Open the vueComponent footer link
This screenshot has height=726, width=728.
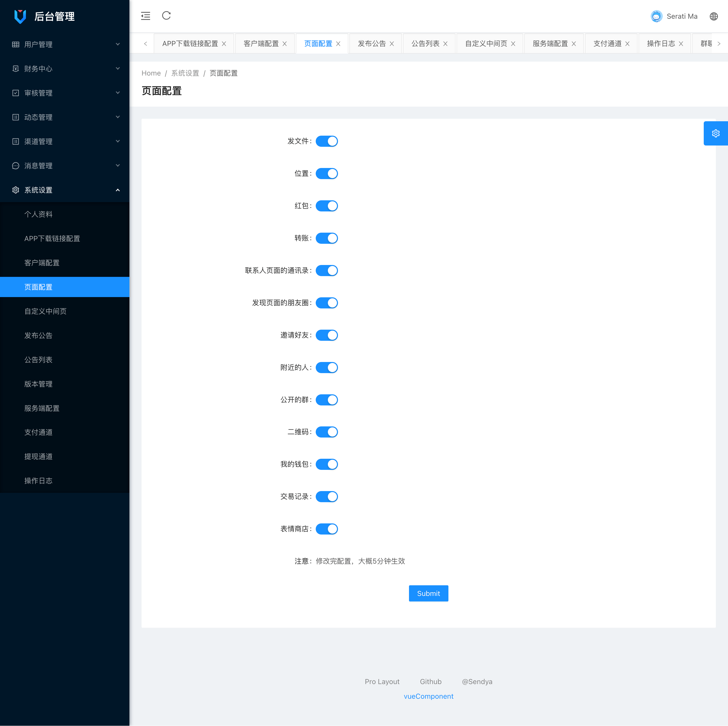coord(428,696)
